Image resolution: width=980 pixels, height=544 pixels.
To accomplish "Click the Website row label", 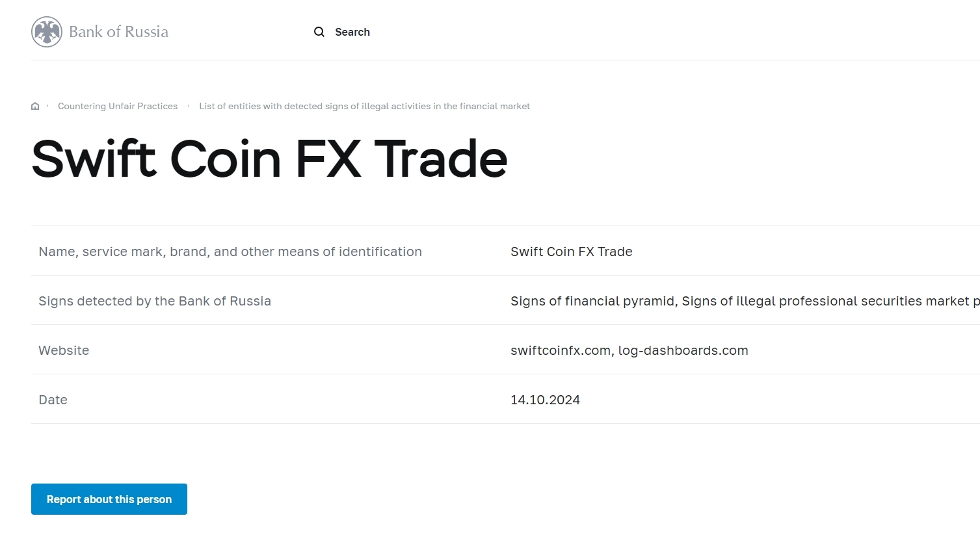I will pyautogui.click(x=64, y=350).
